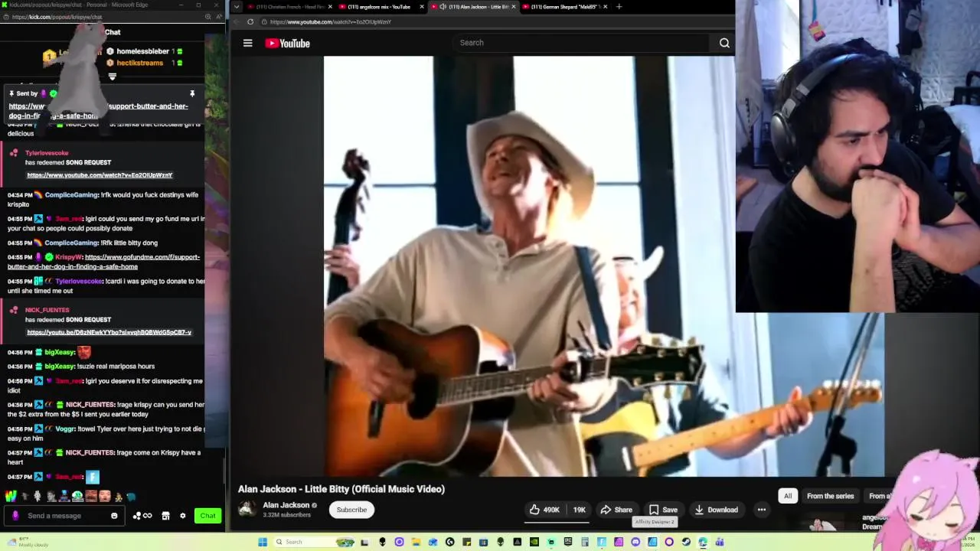980x551 pixels.
Task: Close the angelcore mix tab
Action: (421, 7)
